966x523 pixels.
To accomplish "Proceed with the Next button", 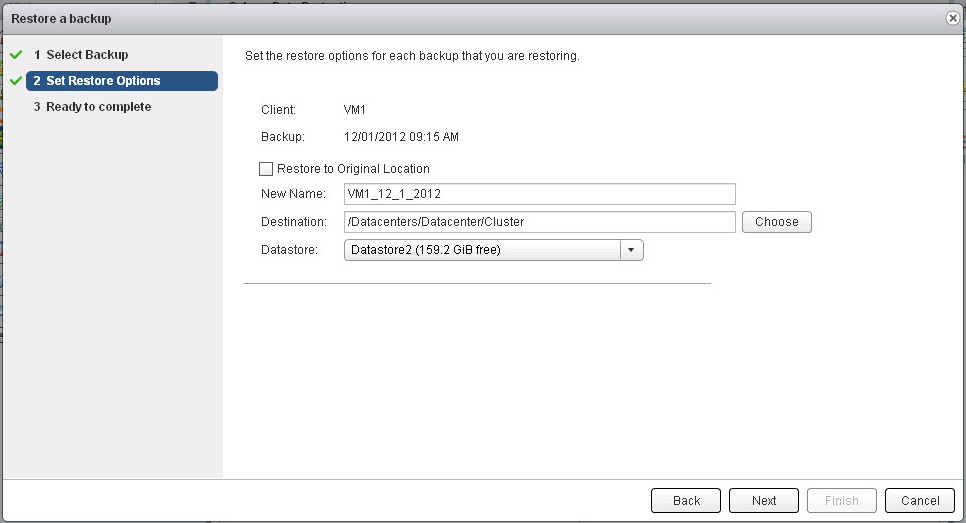I will (764, 500).
